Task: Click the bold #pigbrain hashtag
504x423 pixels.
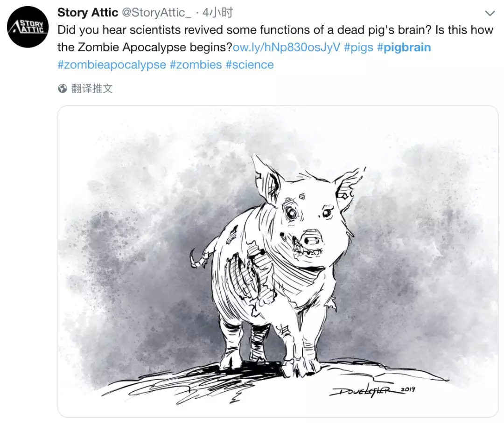Action: [404, 47]
